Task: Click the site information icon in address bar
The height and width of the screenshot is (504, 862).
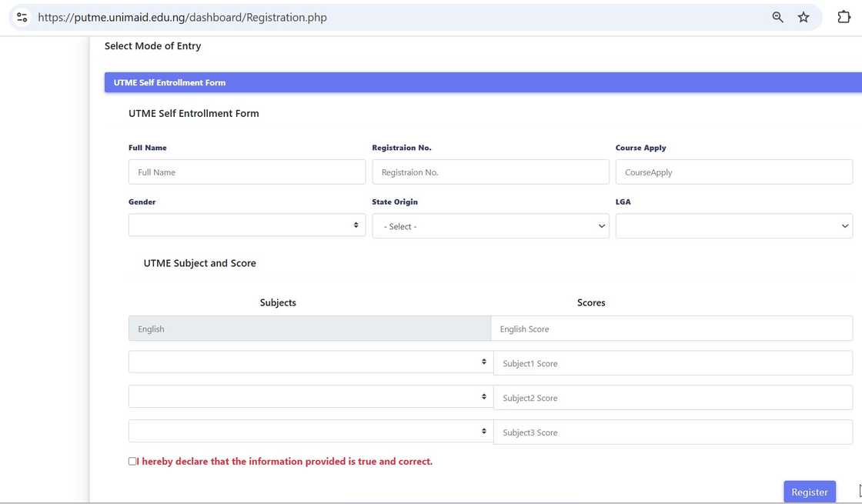Action: pyautogui.click(x=22, y=17)
